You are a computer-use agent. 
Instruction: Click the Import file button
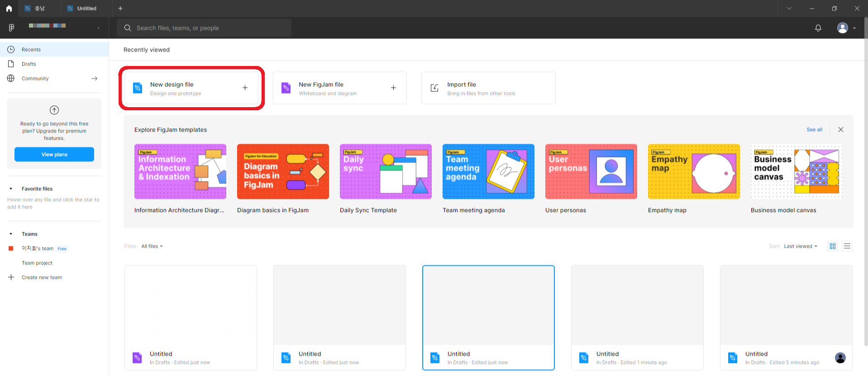click(488, 88)
